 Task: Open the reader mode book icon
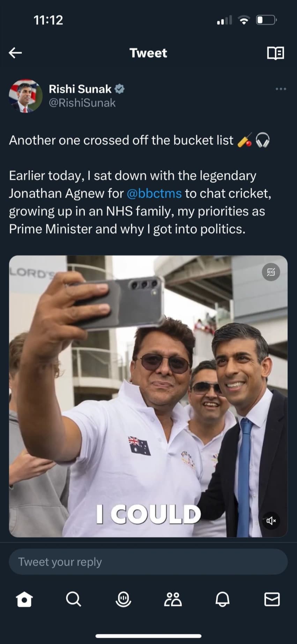tap(275, 53)
